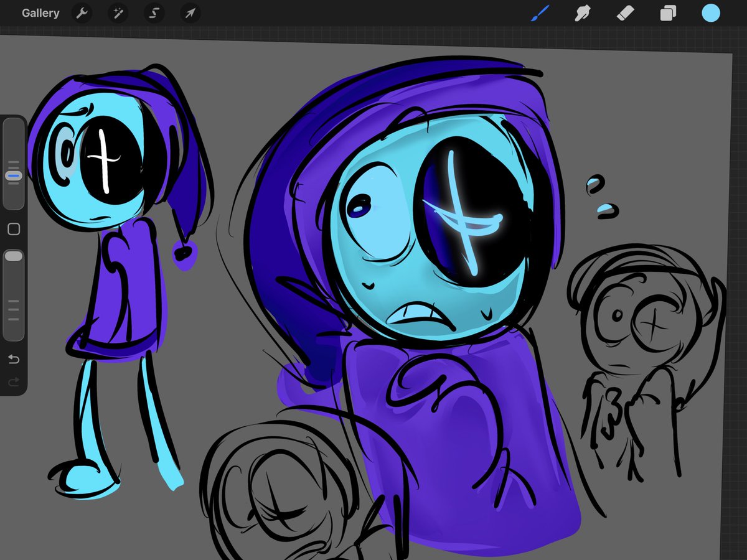The width and height of the screenshot is (747, 560).
Task: Adjust the brush size slider handle
Action: coord(14,176)
